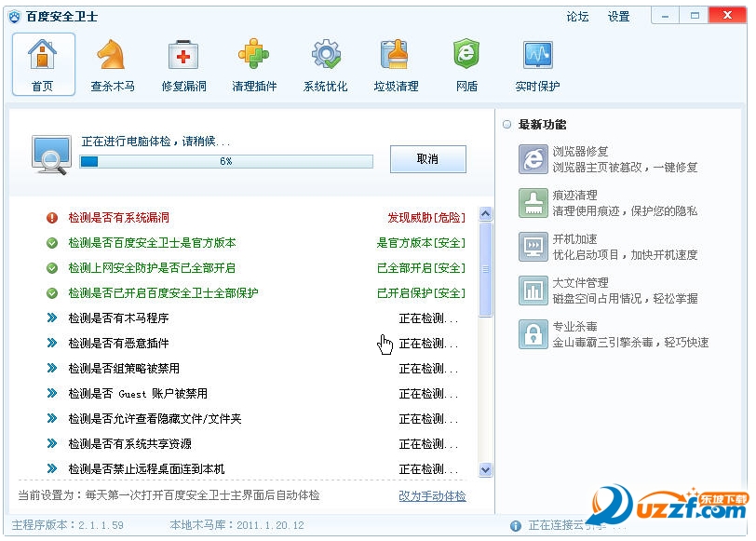Click 发现威胁[危险] status text
This screenshot has height=541, width=756.
(426, 218)
